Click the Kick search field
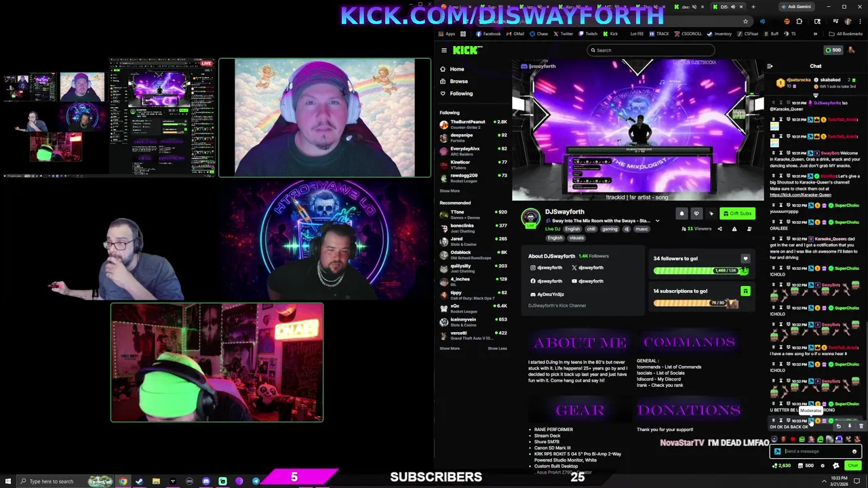Viewport: 868px width, 488px height. [x=651, y=50]
